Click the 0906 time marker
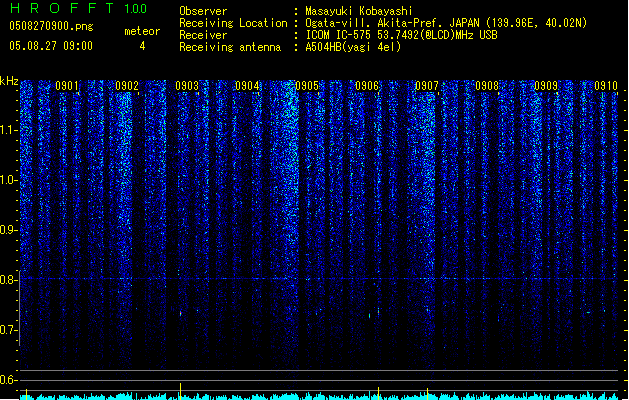 pyautogui.click(x=367, y=86)
